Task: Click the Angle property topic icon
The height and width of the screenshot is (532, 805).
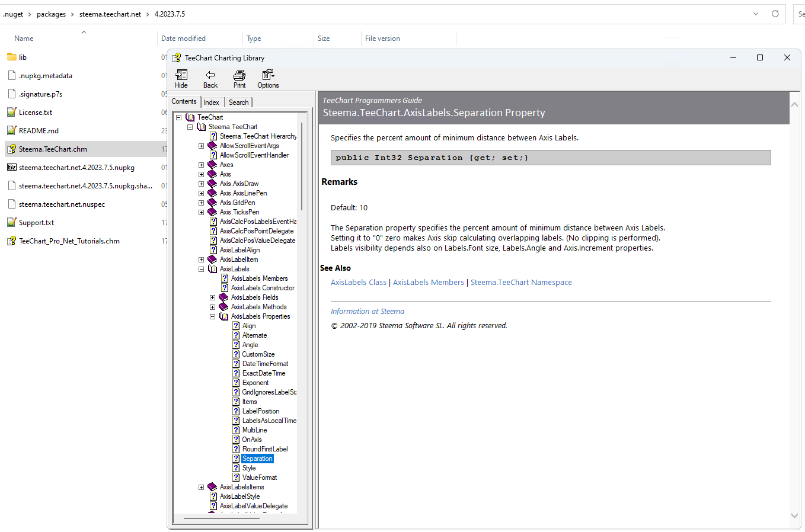Action: tap(236, 345)
